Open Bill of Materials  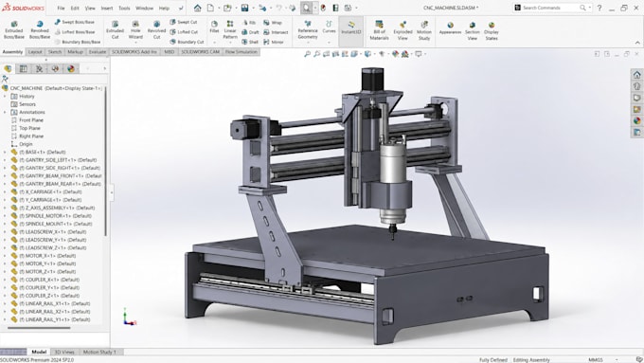(379, 30)
